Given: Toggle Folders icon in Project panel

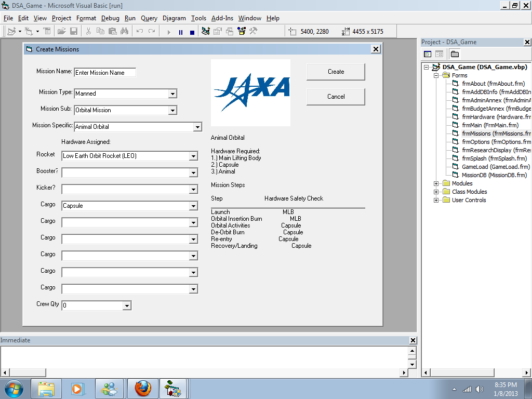Looking at the screenshot, I should pos(455,54).
